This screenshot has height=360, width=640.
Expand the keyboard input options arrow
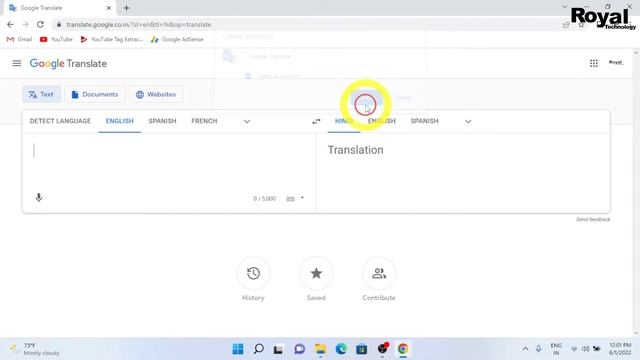pyautogui.click(x=302, y=198)
